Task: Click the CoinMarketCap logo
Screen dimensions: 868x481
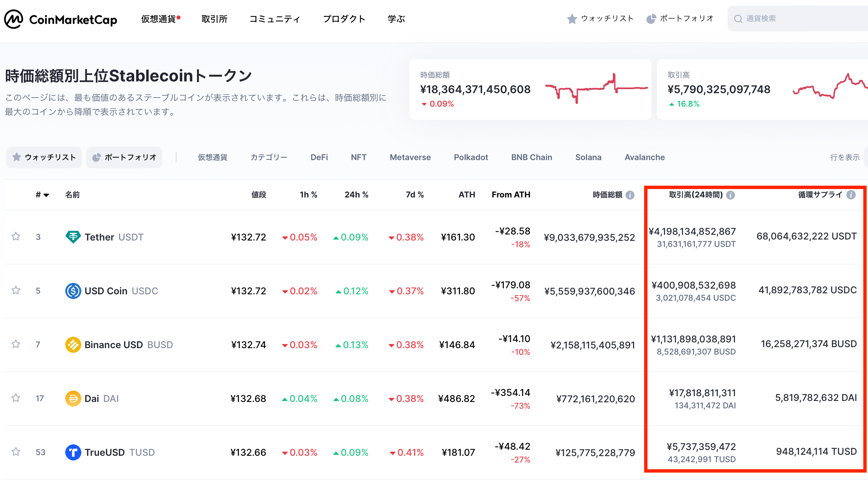Action: click(x=61, y=19)
